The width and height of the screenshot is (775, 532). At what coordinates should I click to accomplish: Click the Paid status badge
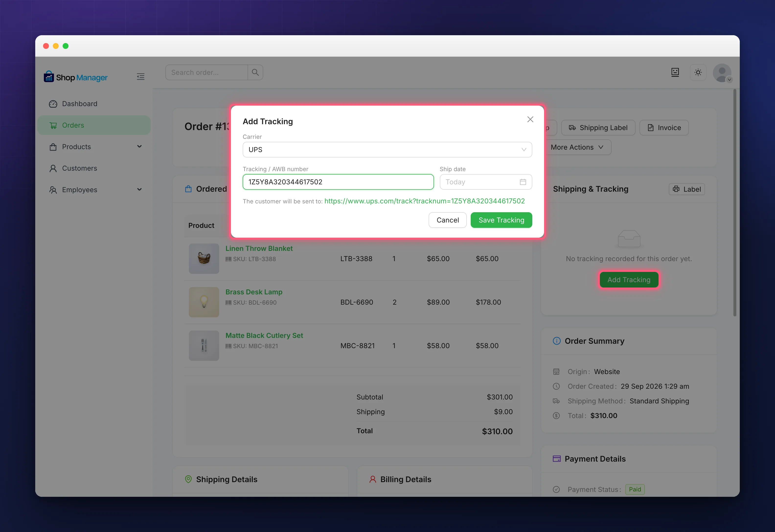click(x=635, y=489)
